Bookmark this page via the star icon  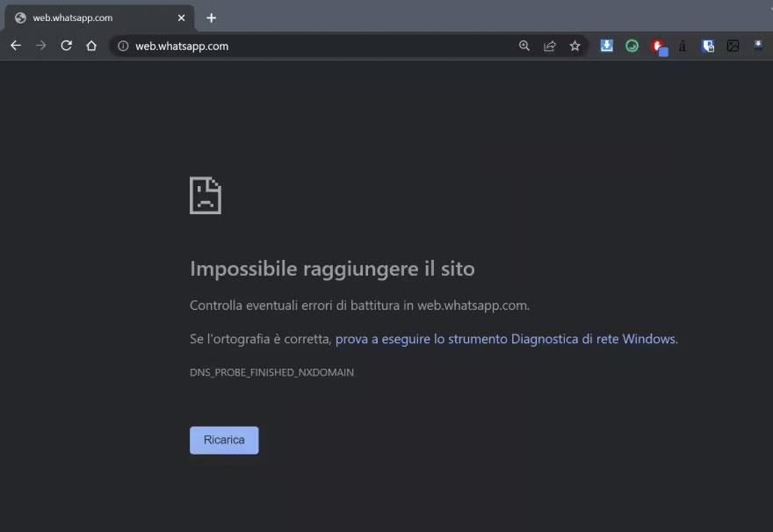tap(575, 46)
